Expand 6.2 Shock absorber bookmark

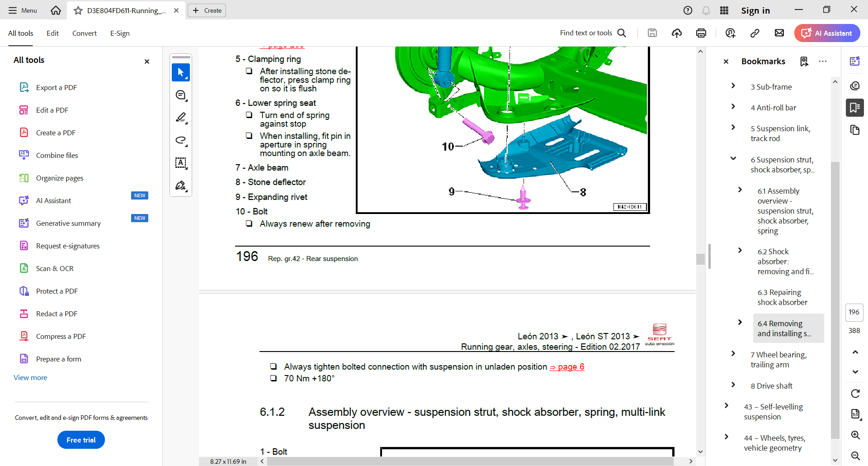[x=740, y=251]
